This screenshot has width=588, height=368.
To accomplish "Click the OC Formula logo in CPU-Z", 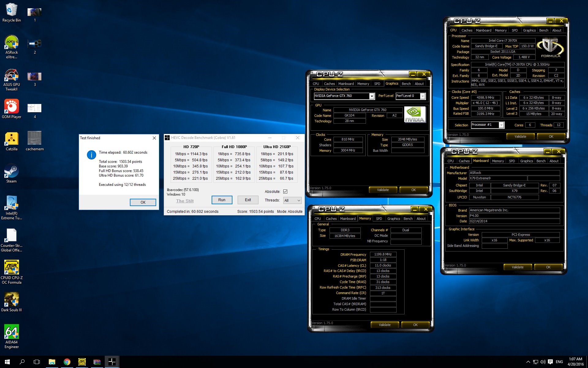I will point(550,48).
